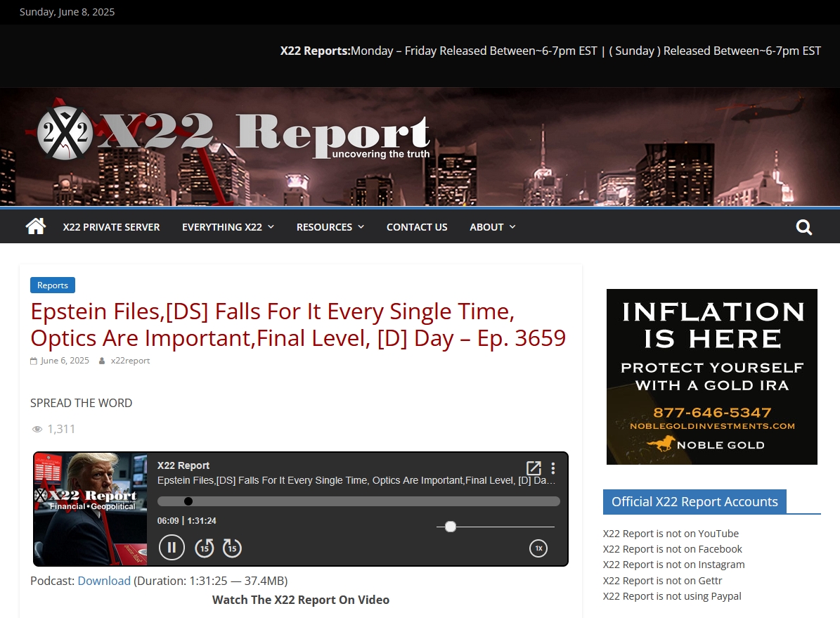Select the Reports category tag
Screen dimensions: 840x618
(x=53, y=285)
